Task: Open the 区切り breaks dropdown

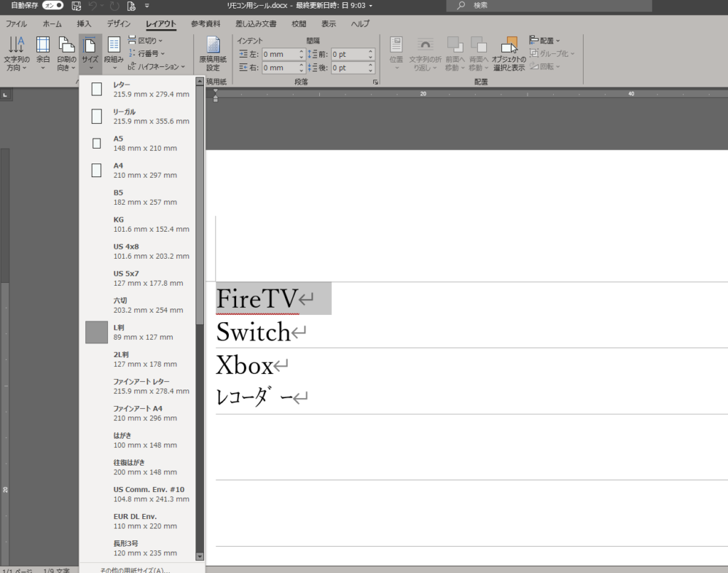Action: tap(145, 41)
